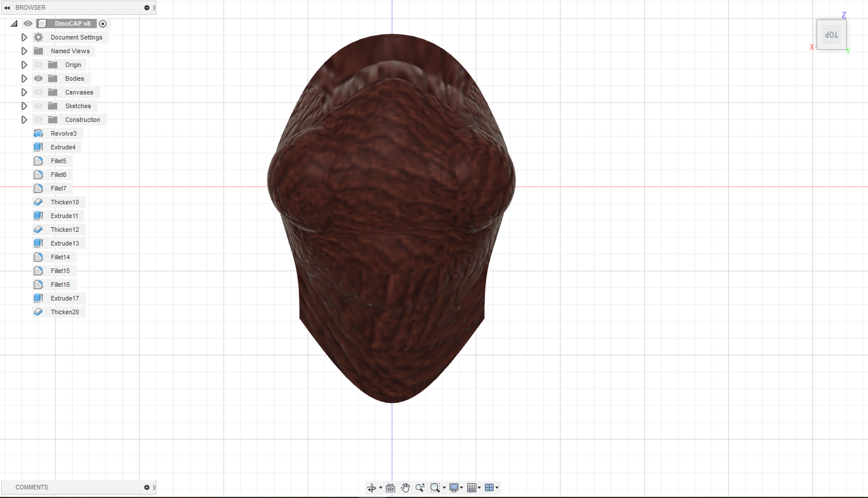
Task: Click the Revolve3 feature icon
Action: click(38, 133)
